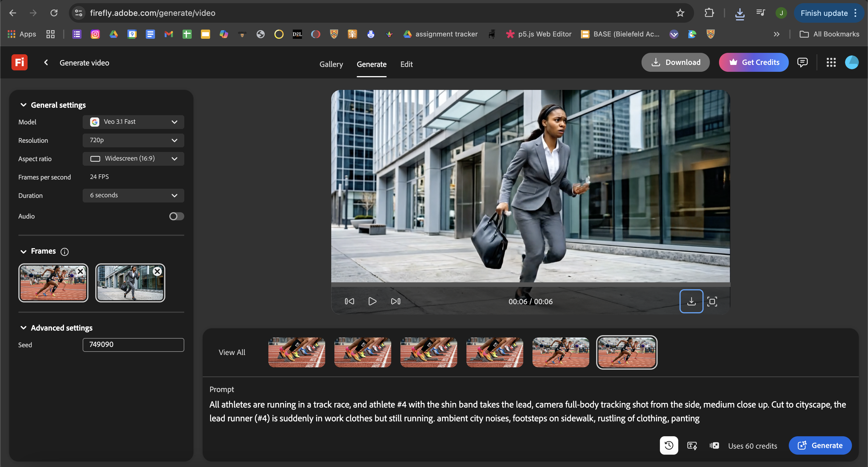Image resolution: width=868 pixels, height=467 pixels.
Task: Remove the second city frame image
Action: (x=157, y=271)
